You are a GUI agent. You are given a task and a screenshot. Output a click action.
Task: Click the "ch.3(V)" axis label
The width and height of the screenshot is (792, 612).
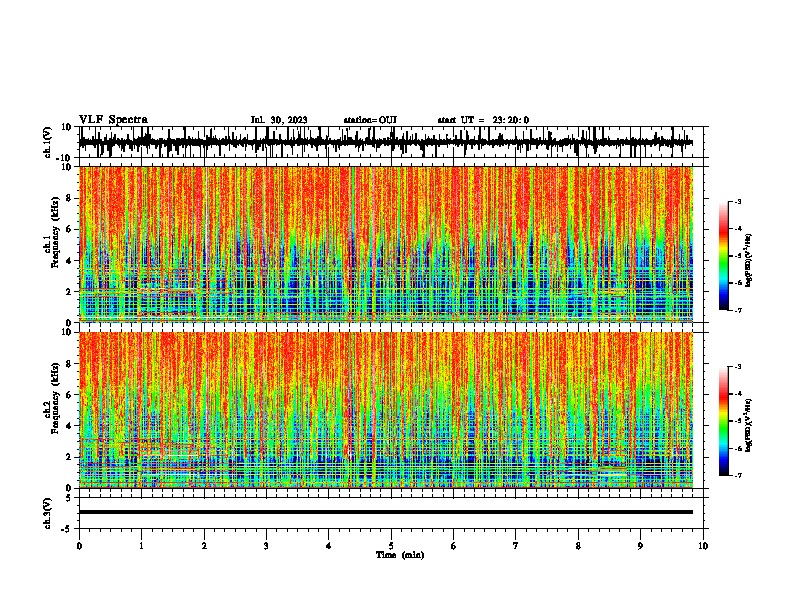coord(47,513)
